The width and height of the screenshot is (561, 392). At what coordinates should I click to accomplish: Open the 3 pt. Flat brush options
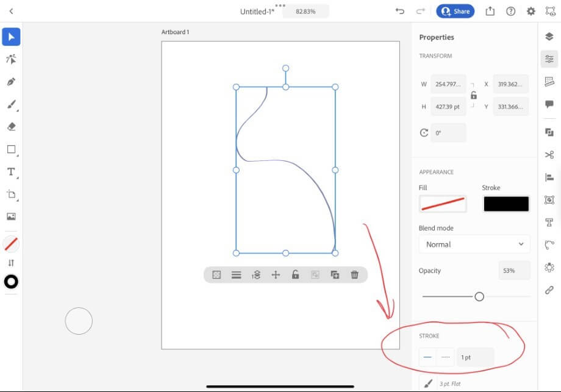(474, 383)
